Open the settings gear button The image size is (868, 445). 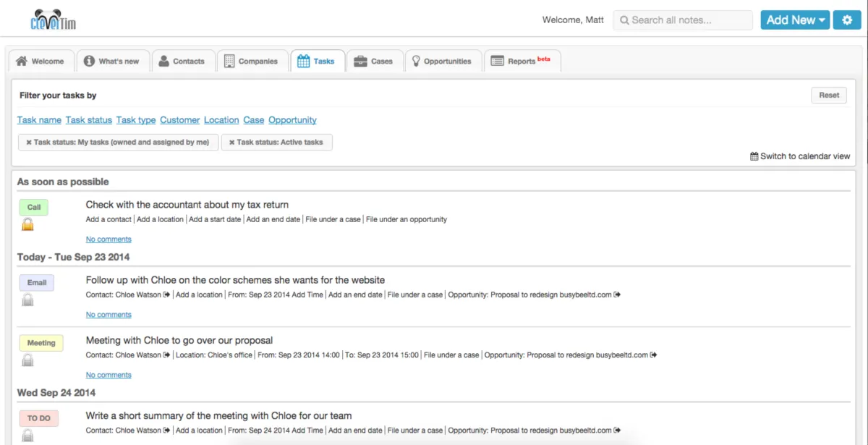847,20
